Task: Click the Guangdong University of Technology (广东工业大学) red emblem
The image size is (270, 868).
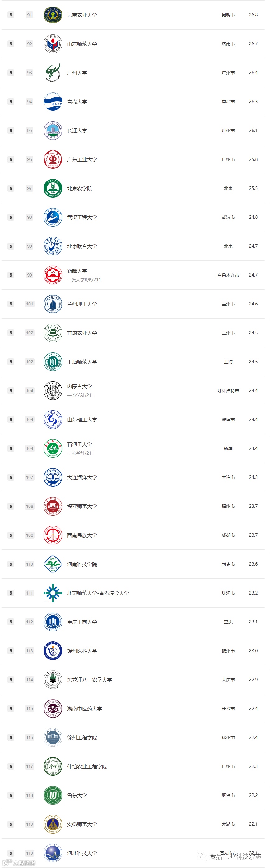Action: [x=53, y=159]
